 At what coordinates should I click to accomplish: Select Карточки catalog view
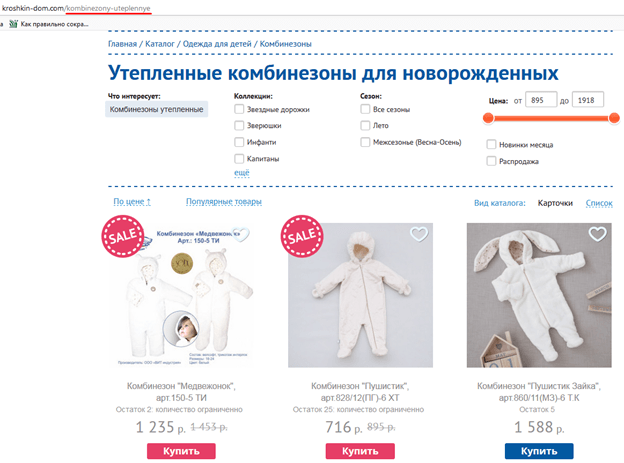coord(555,203)
